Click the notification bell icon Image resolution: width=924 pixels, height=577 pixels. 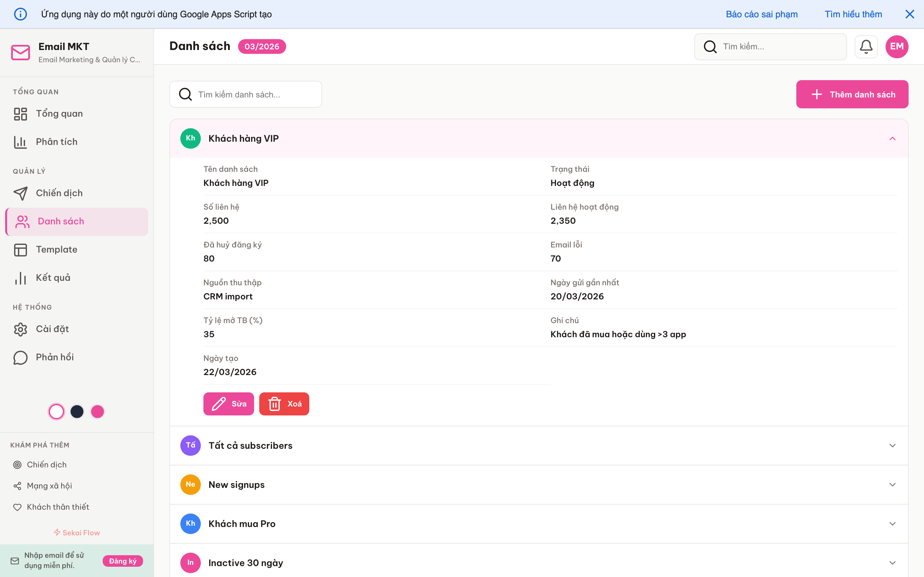click(866, 46)
